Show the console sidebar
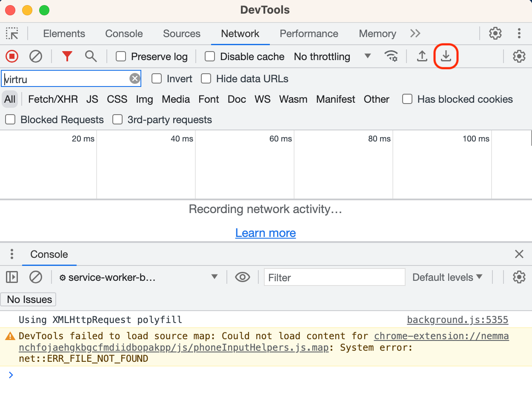The width and height of the screenshot is (532, 398). [12, 277]
